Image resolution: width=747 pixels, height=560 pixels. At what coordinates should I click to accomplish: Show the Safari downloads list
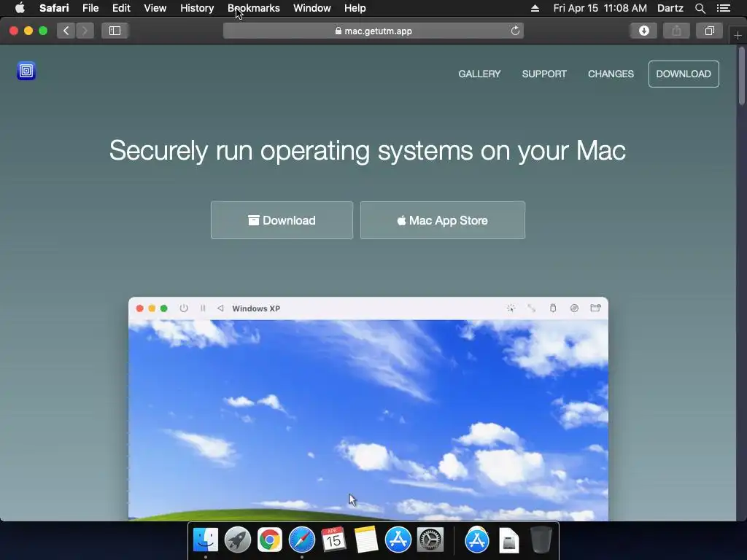click(643, 31)
